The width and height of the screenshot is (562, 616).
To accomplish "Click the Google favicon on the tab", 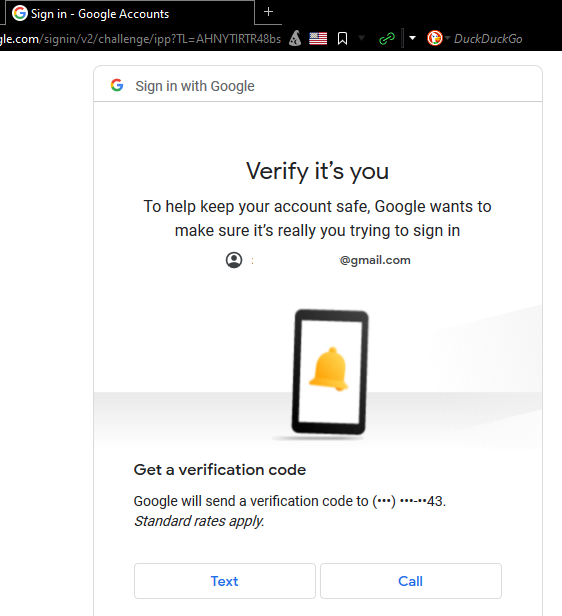I will (x=20, y=13).
